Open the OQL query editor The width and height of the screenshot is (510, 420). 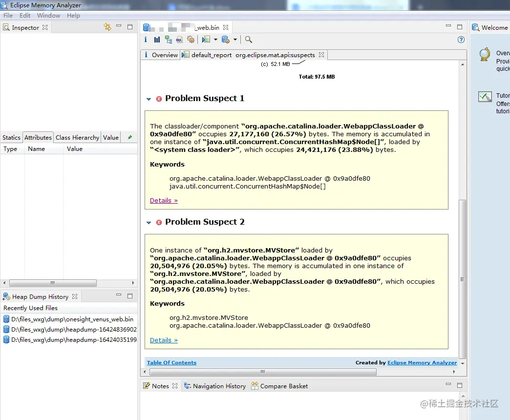point(179,40)
